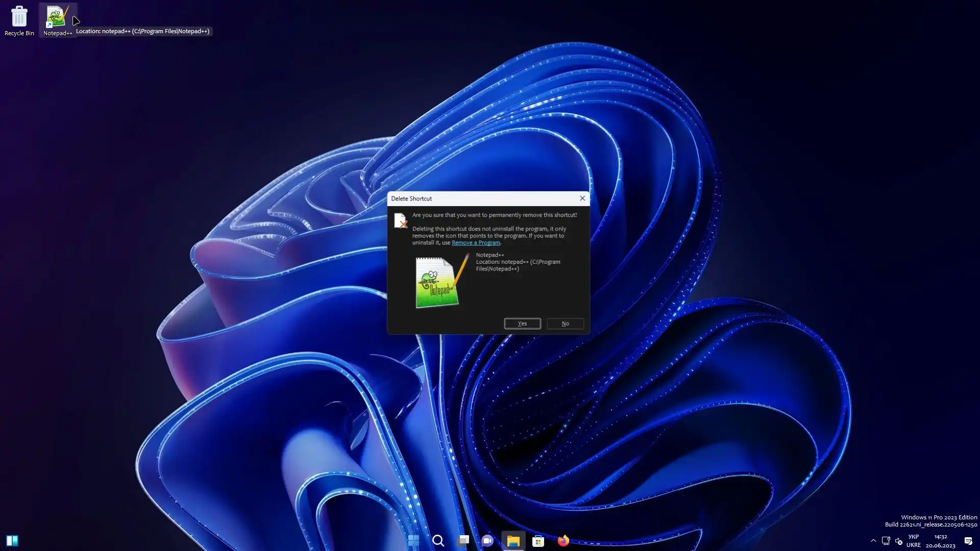Open the Remove a Program link
The image size is (980, 551).
pos(475,243)
